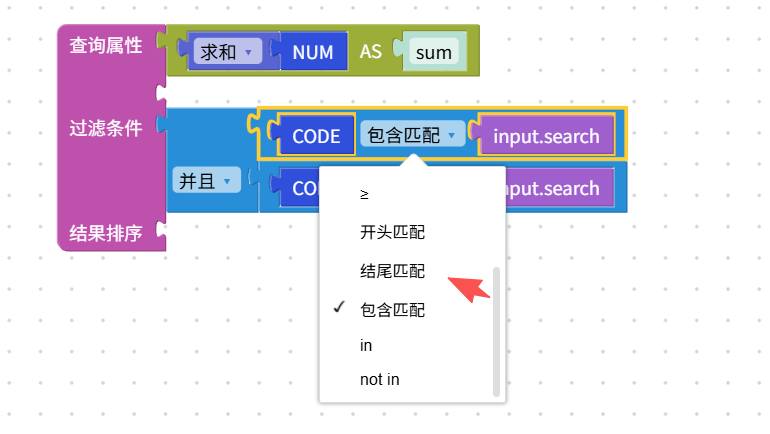Open the 求和 aggregate dropdown
This screenshot has height=434, width=770.
pyautogui.click(x=227, y=51)
